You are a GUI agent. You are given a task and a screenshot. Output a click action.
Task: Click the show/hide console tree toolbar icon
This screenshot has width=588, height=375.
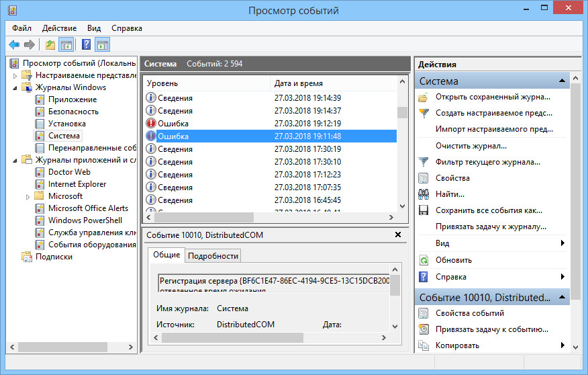tap(66, 45)
